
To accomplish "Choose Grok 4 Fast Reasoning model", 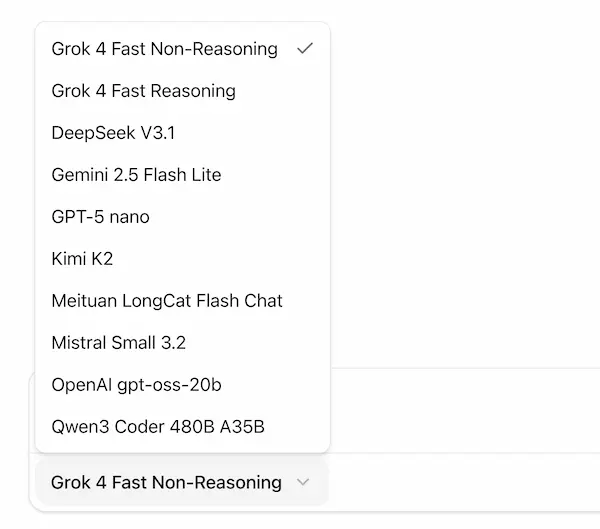I will tap(183, 91).
